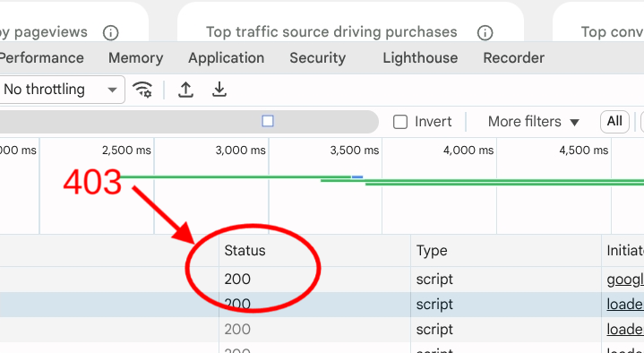
Task: Sort by the Status column header
Action: coord(314,251)
